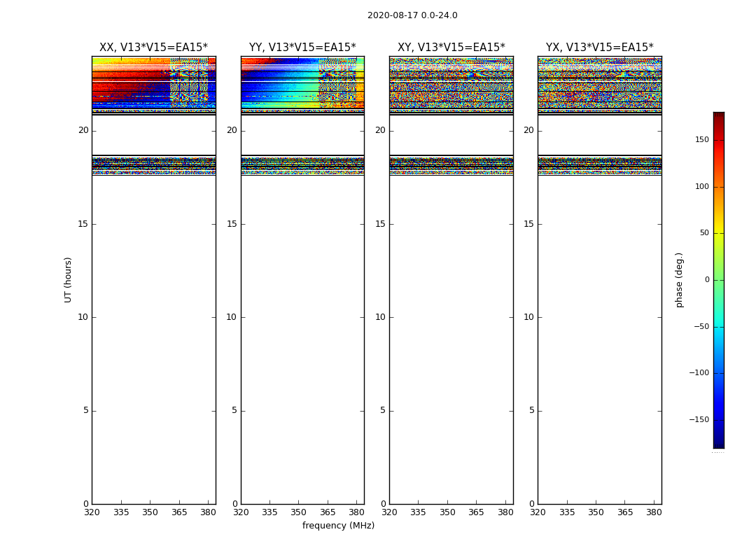Select the XY, V13*V15=EA15* panel title
The image size is (735, 560).
tap(451, 48)
